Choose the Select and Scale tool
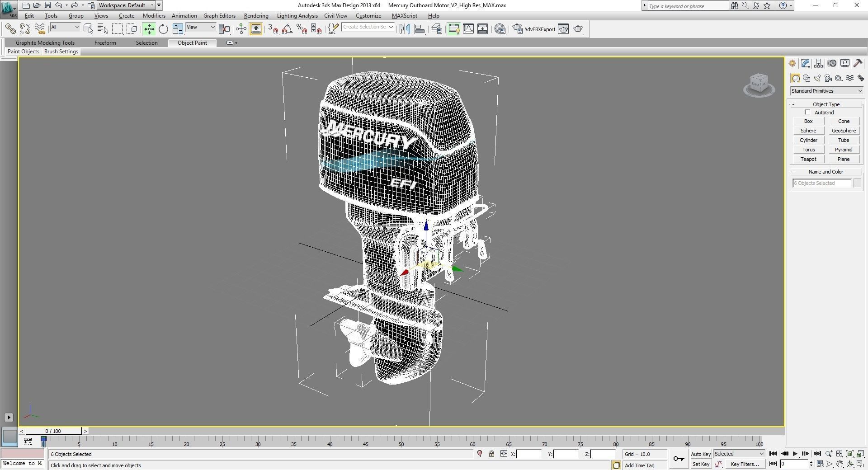Image resolution: width=868 pixels, height=470 pixels. click(x=178, y=29)
